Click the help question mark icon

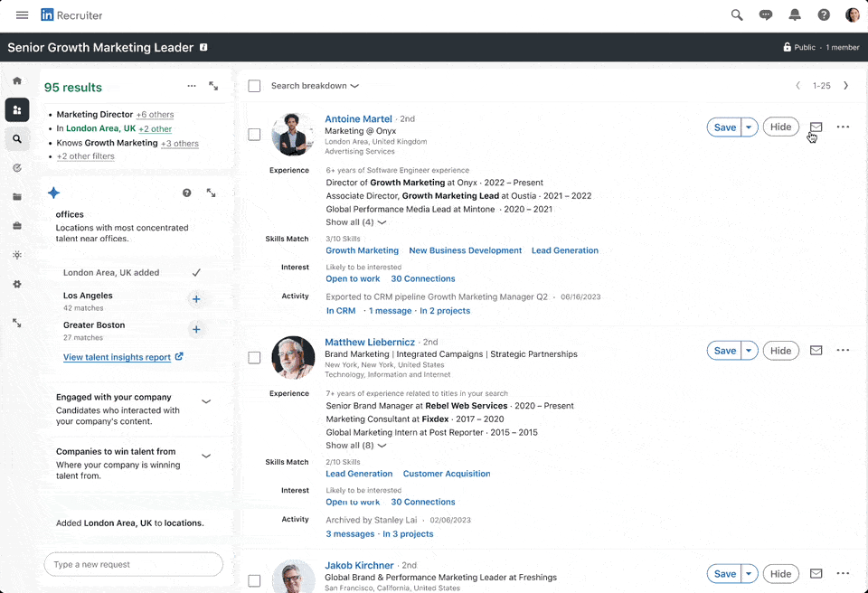click(824, 14)
